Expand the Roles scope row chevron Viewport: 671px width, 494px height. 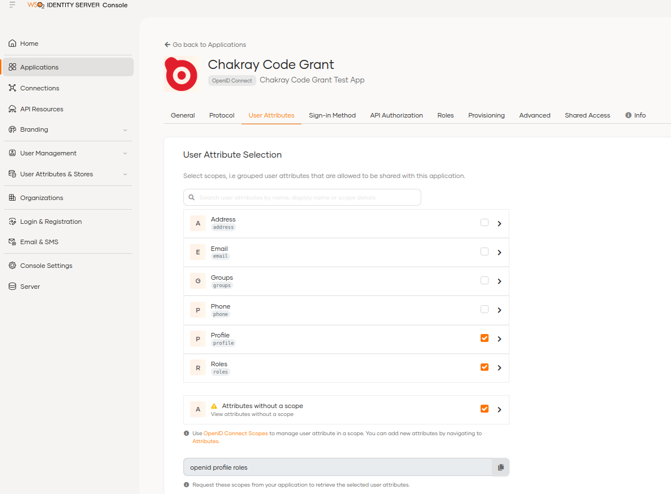click(499, 367)
